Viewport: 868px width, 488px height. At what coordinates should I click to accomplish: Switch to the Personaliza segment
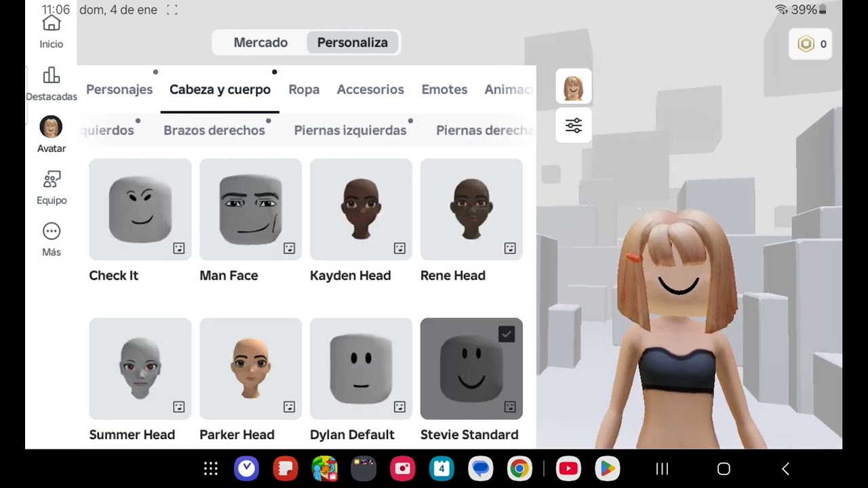point(353,42)
